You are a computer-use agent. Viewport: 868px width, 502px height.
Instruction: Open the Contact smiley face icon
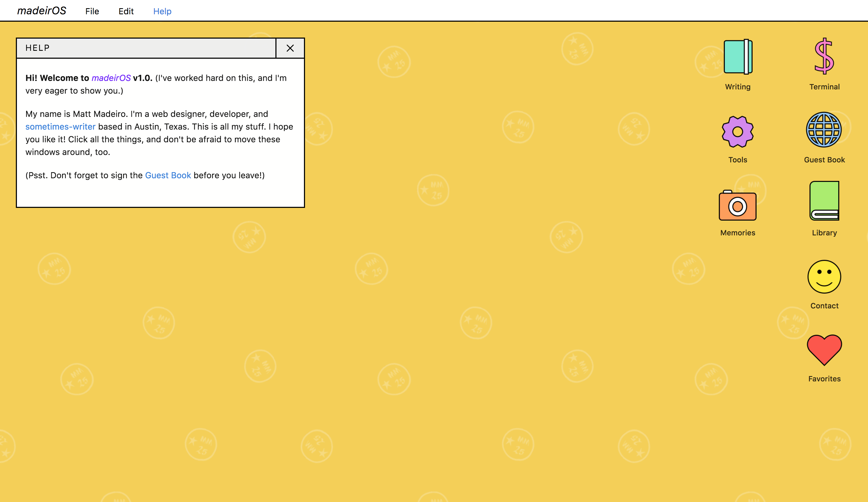coord(824,276)
